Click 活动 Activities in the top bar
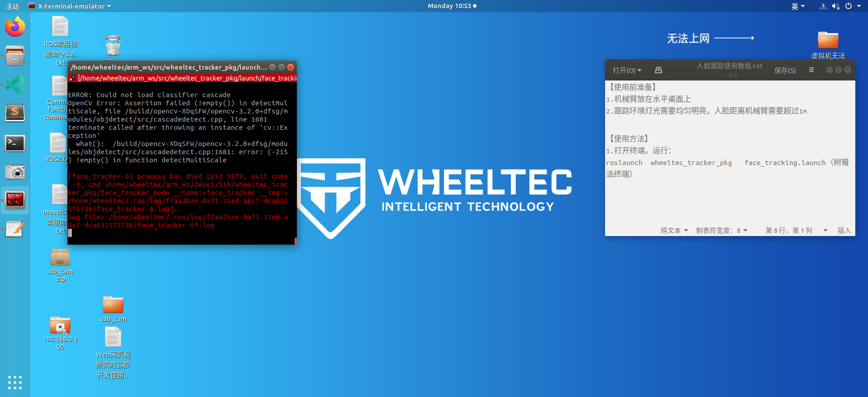868x397 pixels. pyautogui.click(x=12, y=6)
